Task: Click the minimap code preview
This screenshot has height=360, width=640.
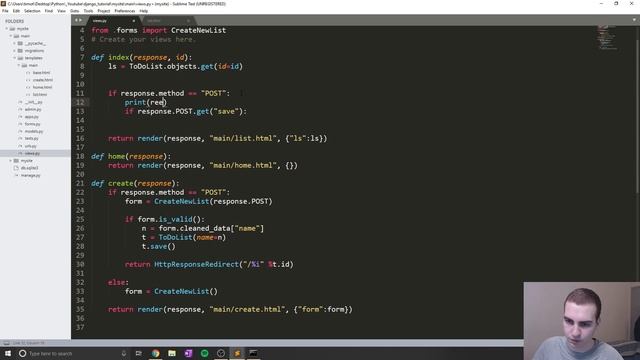Action: 607,38
